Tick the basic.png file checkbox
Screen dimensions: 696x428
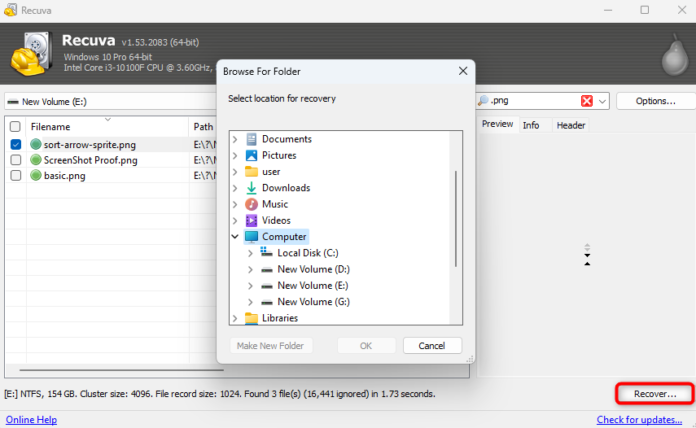point(15,176)
